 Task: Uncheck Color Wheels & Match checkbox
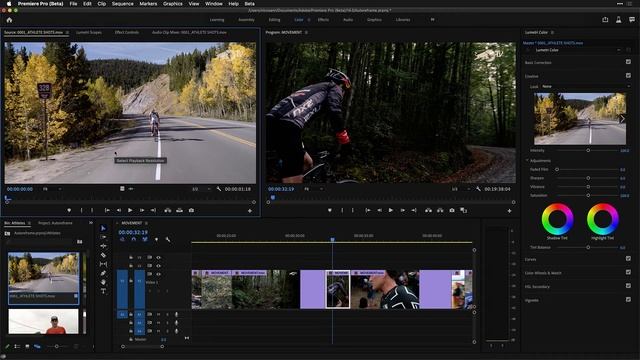tap(628, 272)
